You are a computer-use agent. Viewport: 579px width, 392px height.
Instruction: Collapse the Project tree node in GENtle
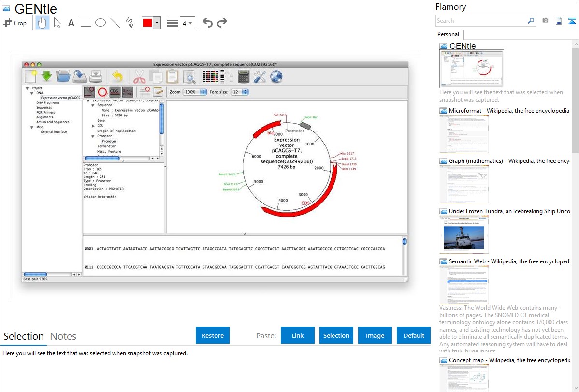coord(28,88)
